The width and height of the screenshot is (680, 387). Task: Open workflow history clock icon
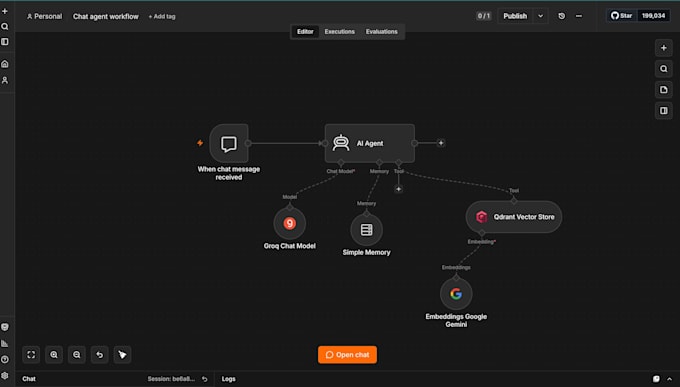pos(562,16)
